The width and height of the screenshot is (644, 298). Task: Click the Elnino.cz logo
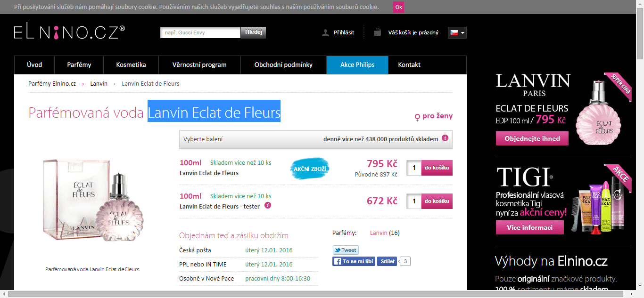click(x=69, y=32)
